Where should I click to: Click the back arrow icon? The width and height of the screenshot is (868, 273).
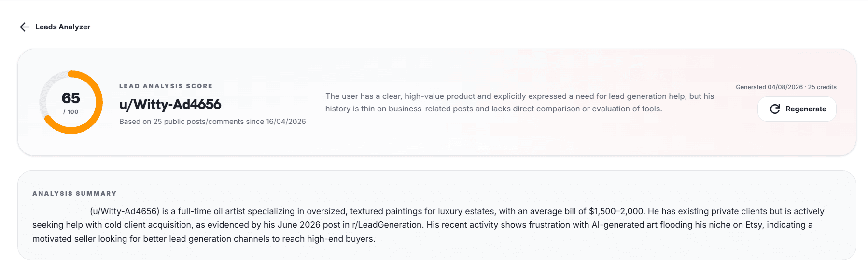pyautogui.click(x=25, y=27)
